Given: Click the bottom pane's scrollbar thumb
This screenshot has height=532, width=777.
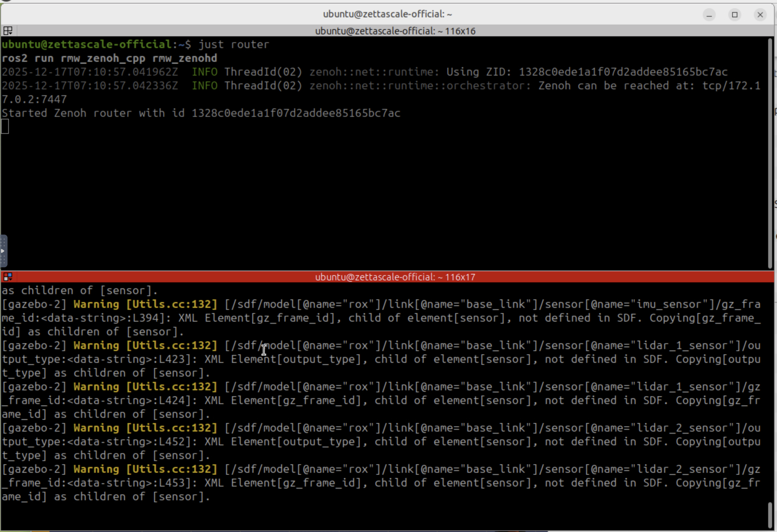Looking at the screenshot, I should point(770,515).
